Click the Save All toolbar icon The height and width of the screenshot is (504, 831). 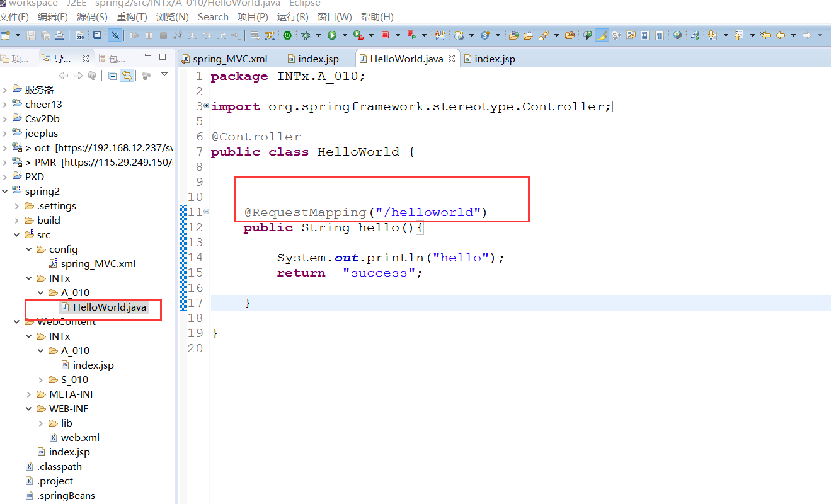click(45, 35)
